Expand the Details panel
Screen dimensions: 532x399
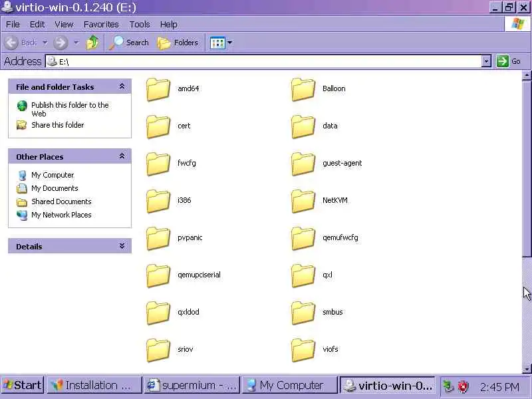pos(122,246)
